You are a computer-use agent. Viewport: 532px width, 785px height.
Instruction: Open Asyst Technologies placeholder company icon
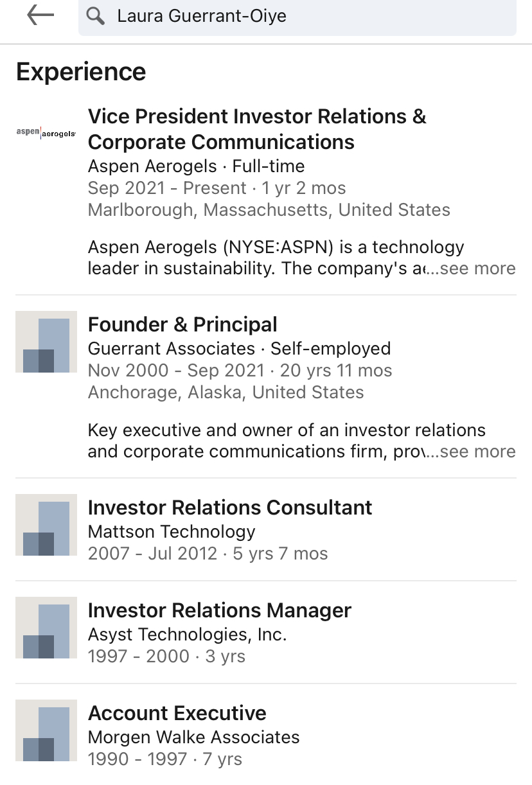tap(46, 628)
